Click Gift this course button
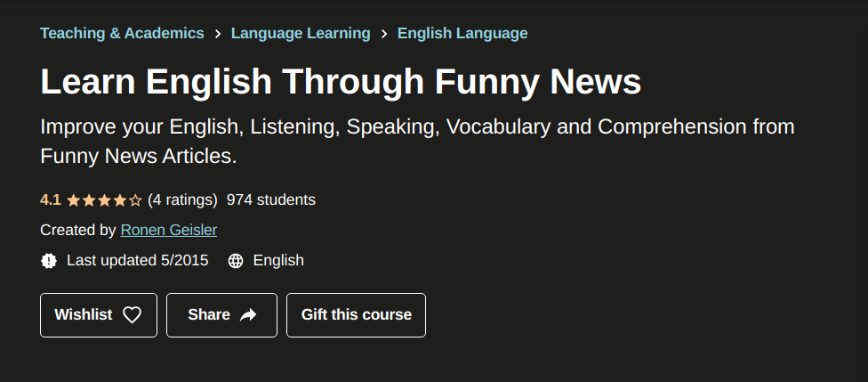The image size is (868, 382). (356, 314)
